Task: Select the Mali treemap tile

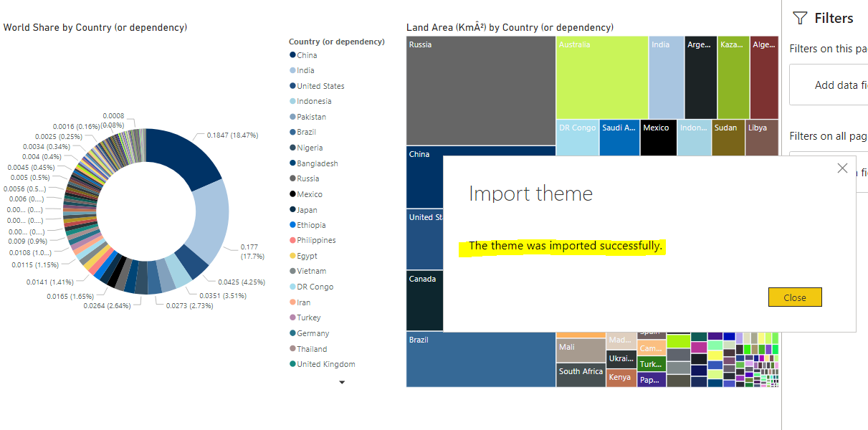Action: pos(581,350)
